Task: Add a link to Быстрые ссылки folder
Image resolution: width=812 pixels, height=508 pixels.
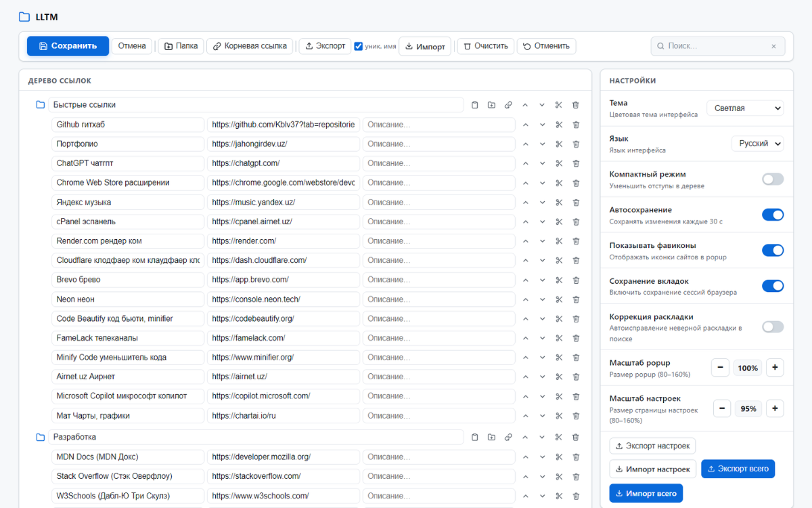Action: pyautogui.click(x=508, y=105)
